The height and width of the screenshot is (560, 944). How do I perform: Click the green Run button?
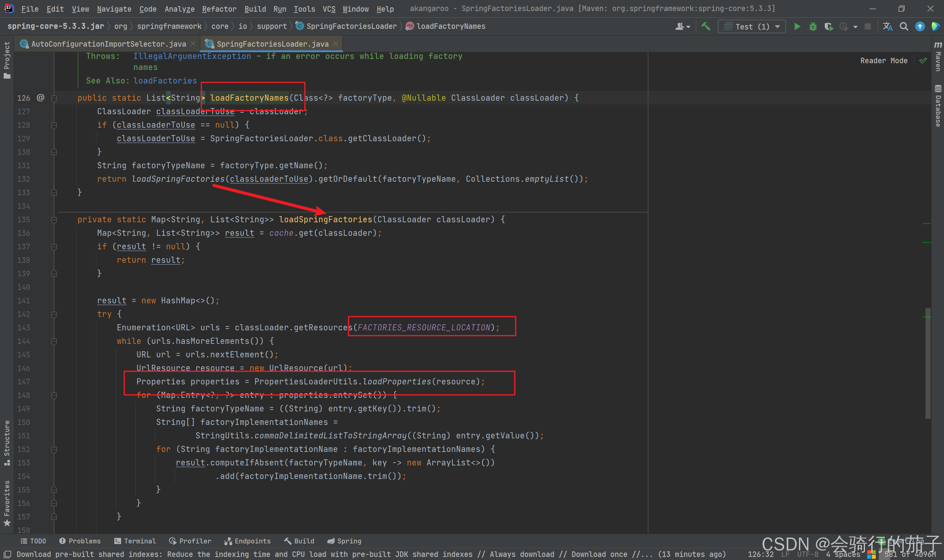pyautogui.click(x=797, y=26)
